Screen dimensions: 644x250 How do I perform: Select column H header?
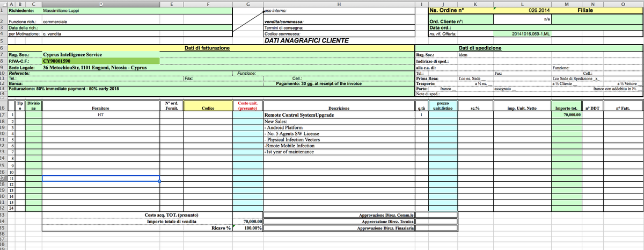click(339, 3)
